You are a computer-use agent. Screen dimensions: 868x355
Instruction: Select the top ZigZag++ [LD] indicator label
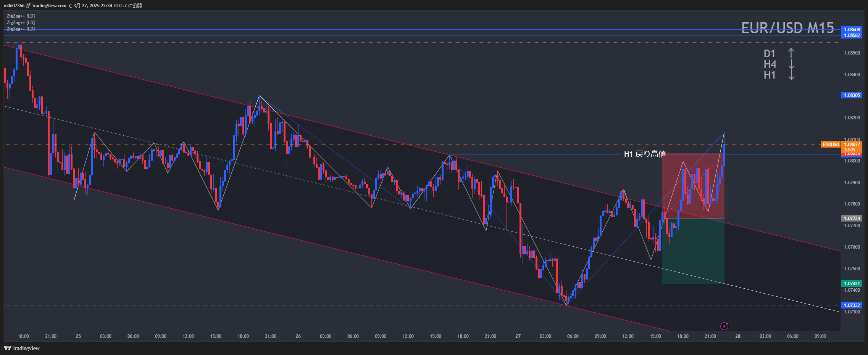tap(21, 16)
